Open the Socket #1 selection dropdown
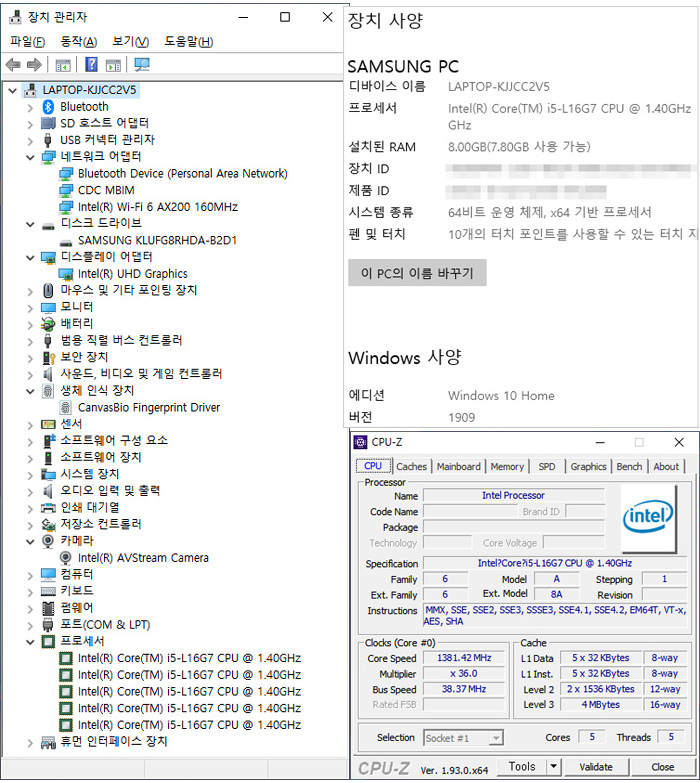 pyautogui.click(x=496, y=738)
